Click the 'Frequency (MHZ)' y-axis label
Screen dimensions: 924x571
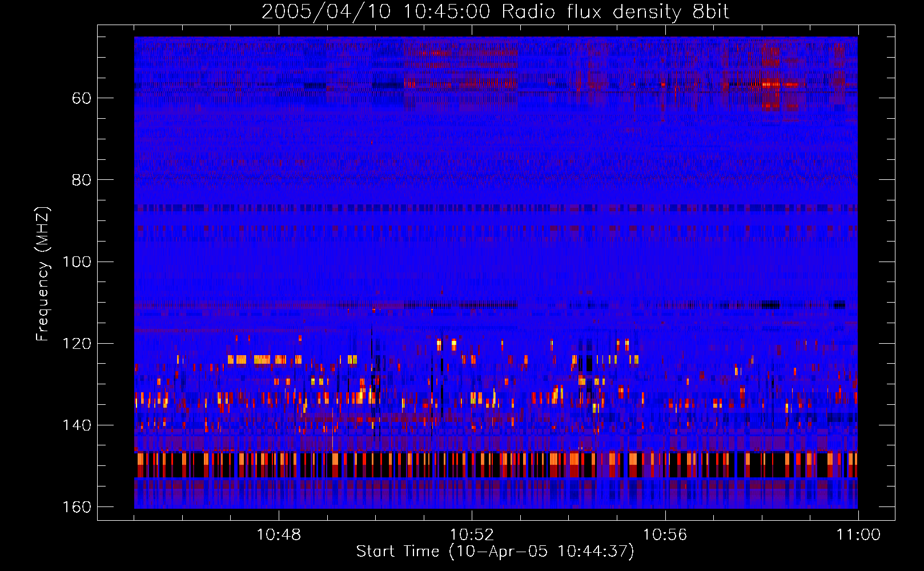pos(43,274)
